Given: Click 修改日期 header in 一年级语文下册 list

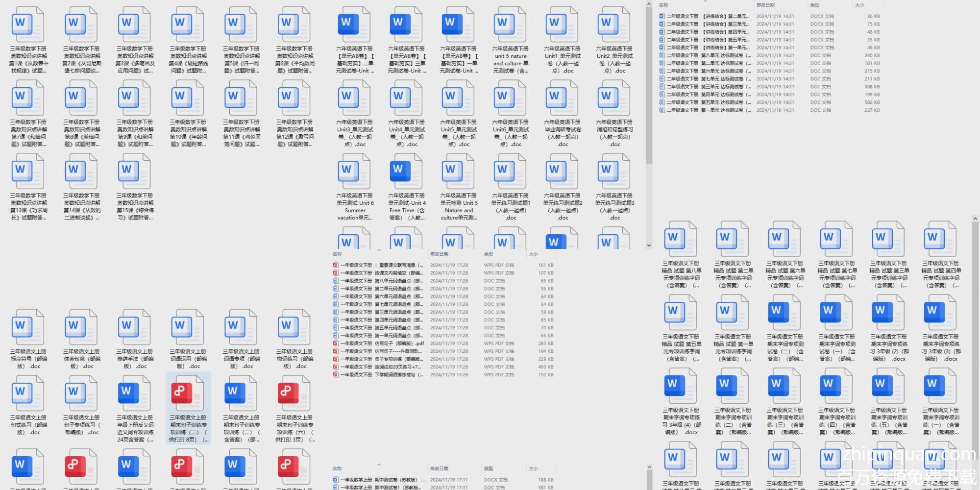Looking at the screenshot, I should click(439, 254).
